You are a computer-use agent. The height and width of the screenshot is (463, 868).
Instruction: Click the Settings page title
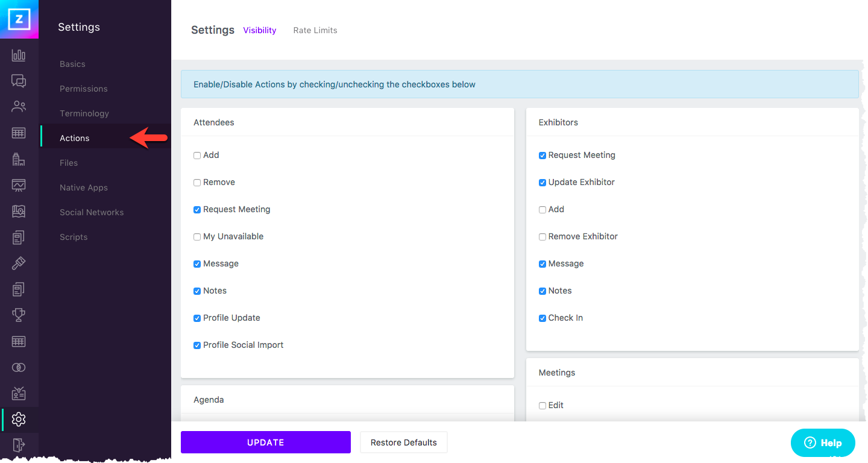click(213, 30)
